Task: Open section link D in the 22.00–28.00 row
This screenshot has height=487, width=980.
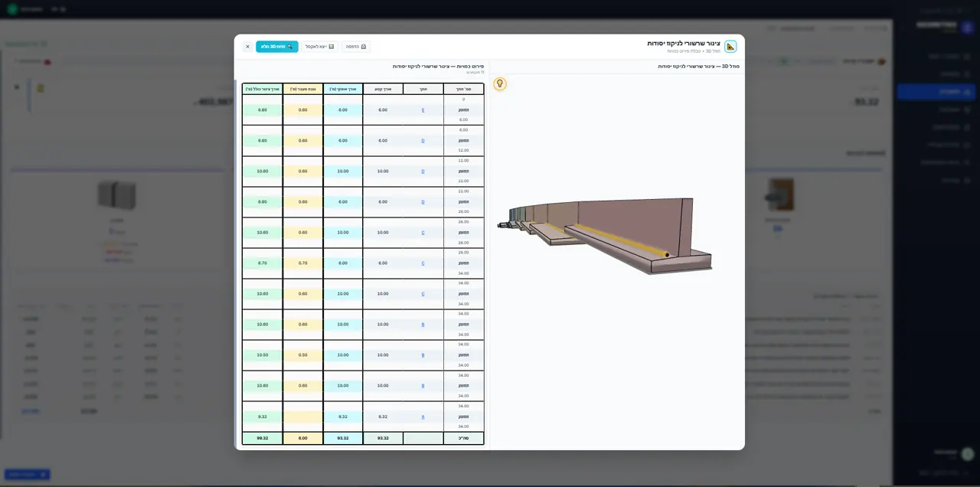Action: tap(423, 202)
